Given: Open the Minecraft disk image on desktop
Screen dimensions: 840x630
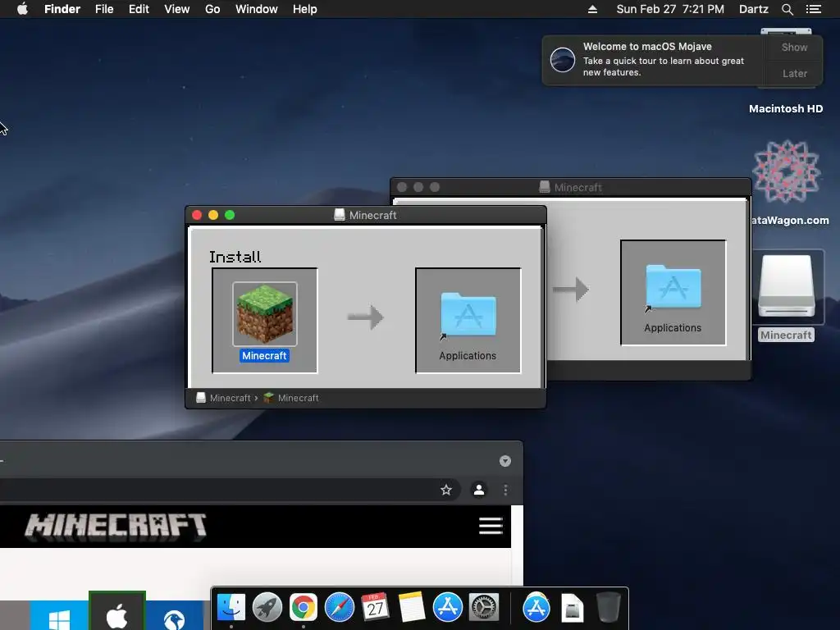Looking at the screenshot, I should coord(787,286).
